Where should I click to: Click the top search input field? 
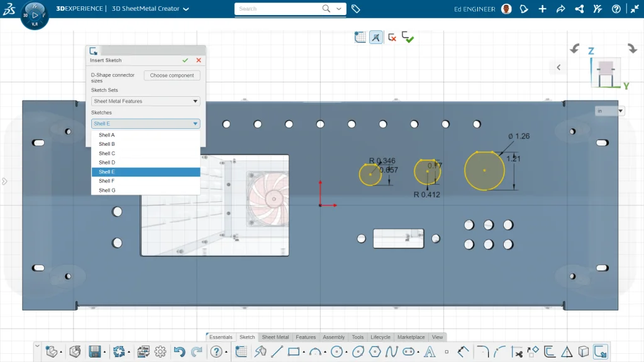(x=280, y=9)
